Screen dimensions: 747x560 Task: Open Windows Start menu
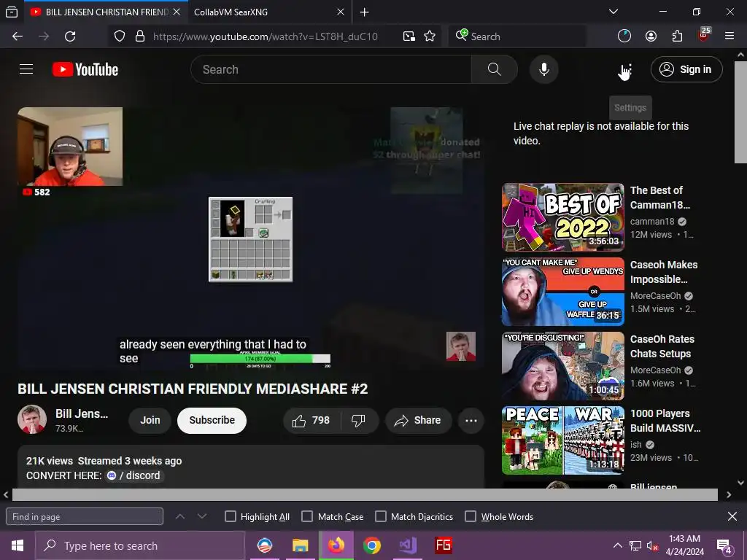pyautogui.click(x=18, y=545)
